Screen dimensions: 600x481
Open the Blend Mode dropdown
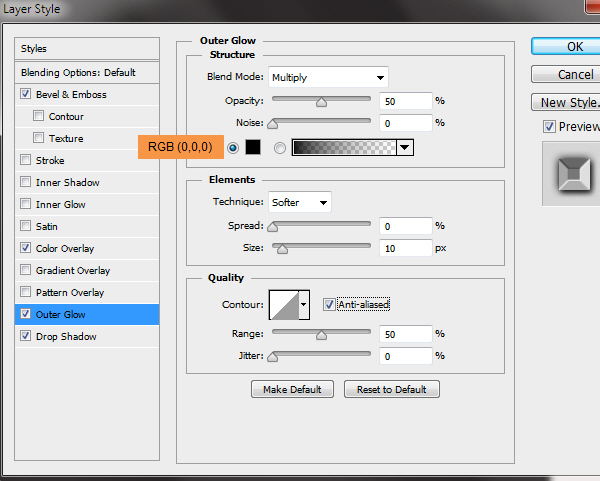[x=328, y=77]
